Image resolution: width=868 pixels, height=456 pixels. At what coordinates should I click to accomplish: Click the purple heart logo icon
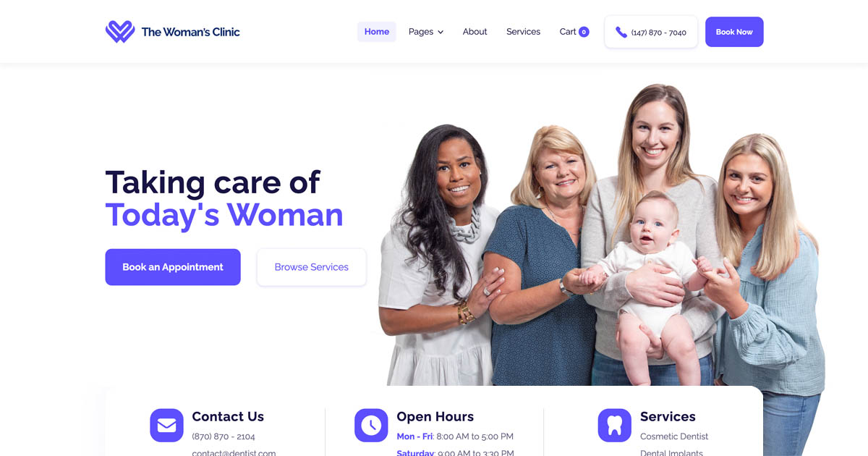click(120, 32)
